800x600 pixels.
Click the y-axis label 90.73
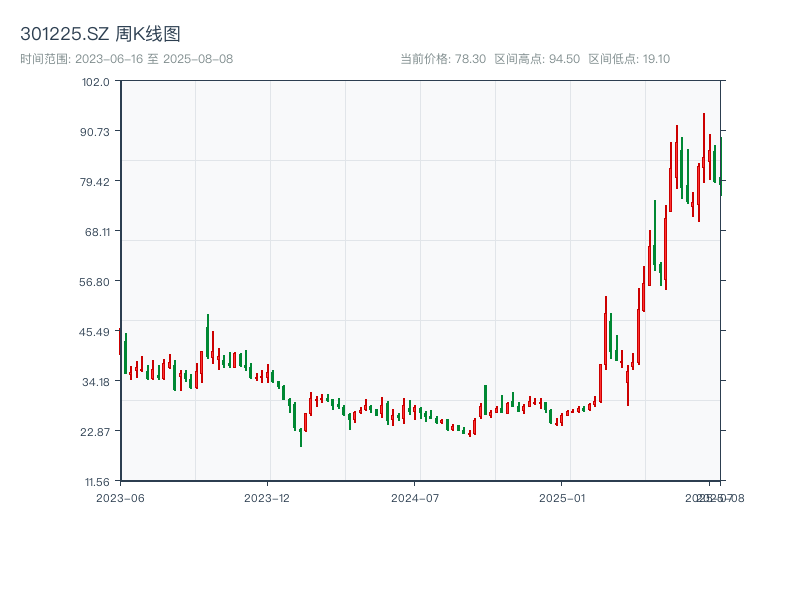(95, 132)
